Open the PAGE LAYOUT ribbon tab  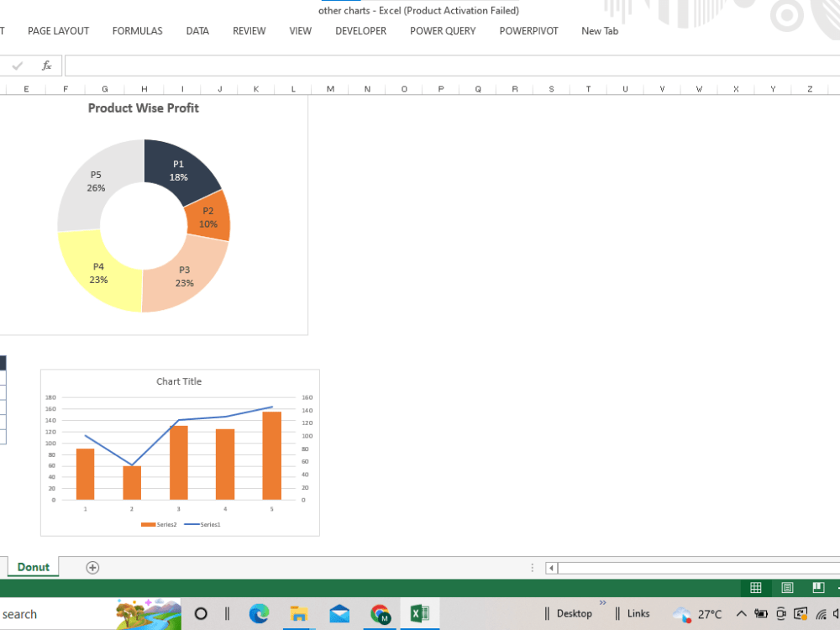point(59,31)
